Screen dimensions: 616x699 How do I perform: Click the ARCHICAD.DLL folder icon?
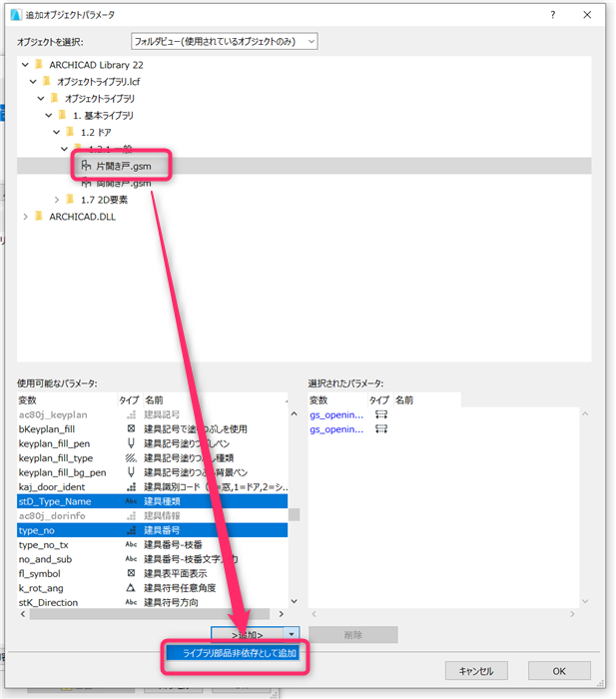[x=39, y=217]
